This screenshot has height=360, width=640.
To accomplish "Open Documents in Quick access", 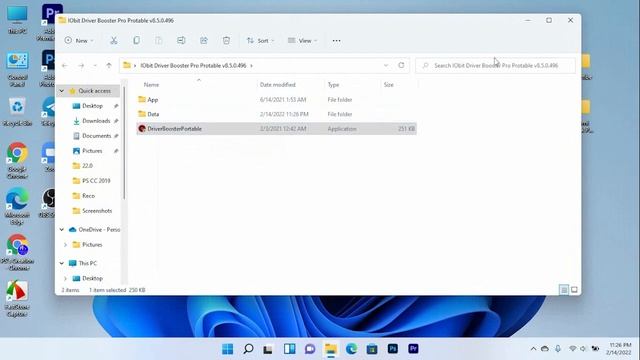I will (96, 136).
